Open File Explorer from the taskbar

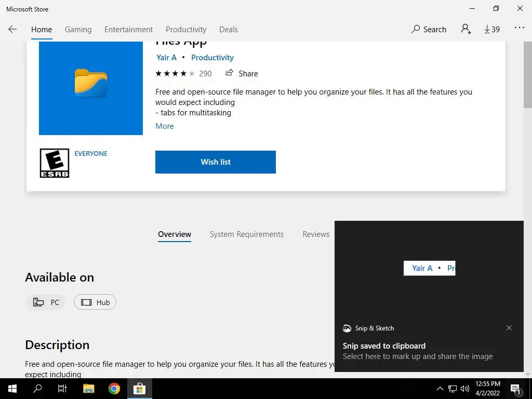[x=88, y=389]
